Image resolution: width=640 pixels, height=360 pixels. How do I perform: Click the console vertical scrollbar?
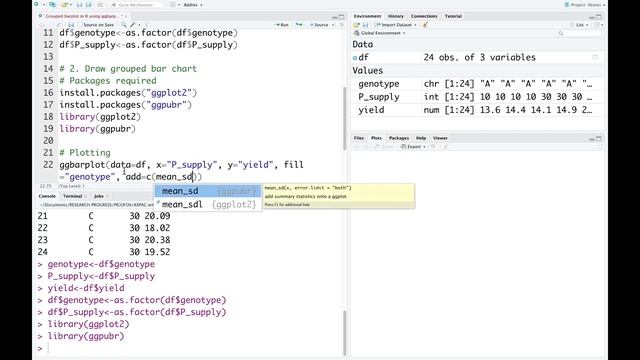[344, 333]
